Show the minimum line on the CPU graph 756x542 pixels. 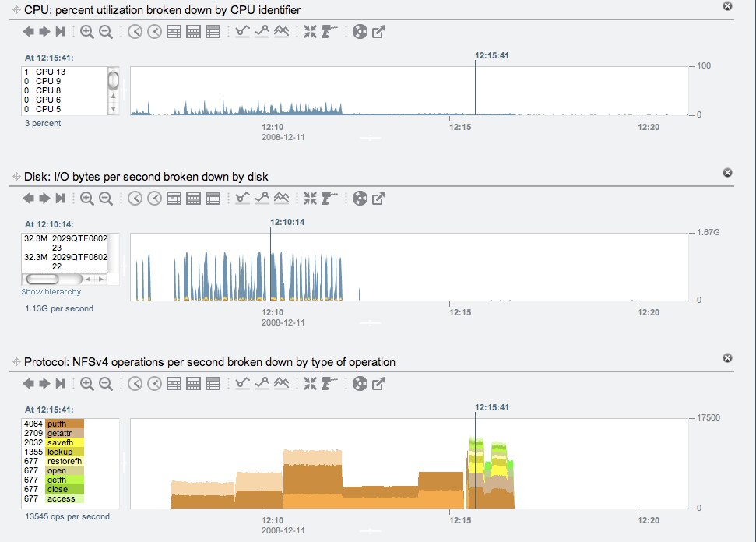242,32
